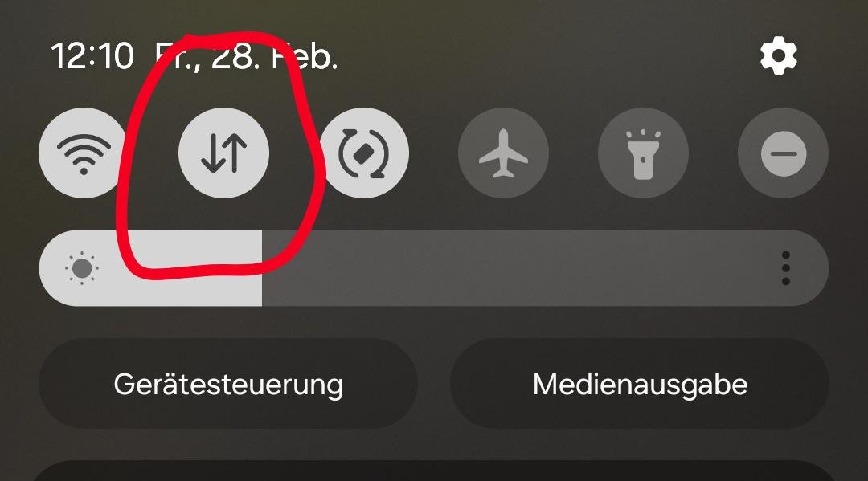Activate the Do Not Disturb tile

(x=784, y=153)
